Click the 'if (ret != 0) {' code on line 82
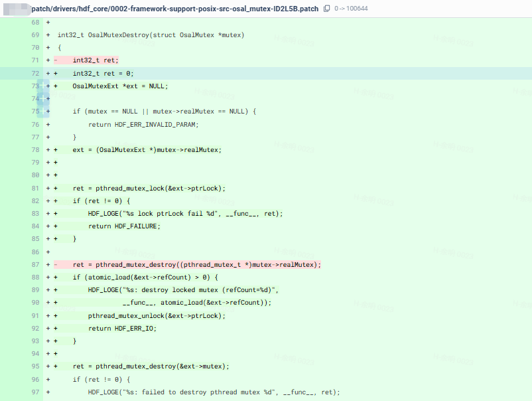 [101, 201]
